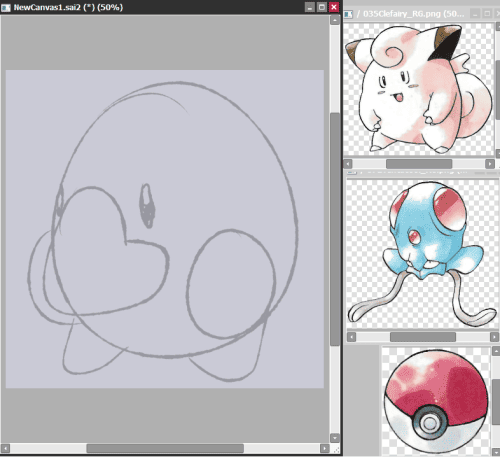500x457 pixels.
Task: Click the NewCanvas1.sai2 title text
Action: click(x=68, y=7)
